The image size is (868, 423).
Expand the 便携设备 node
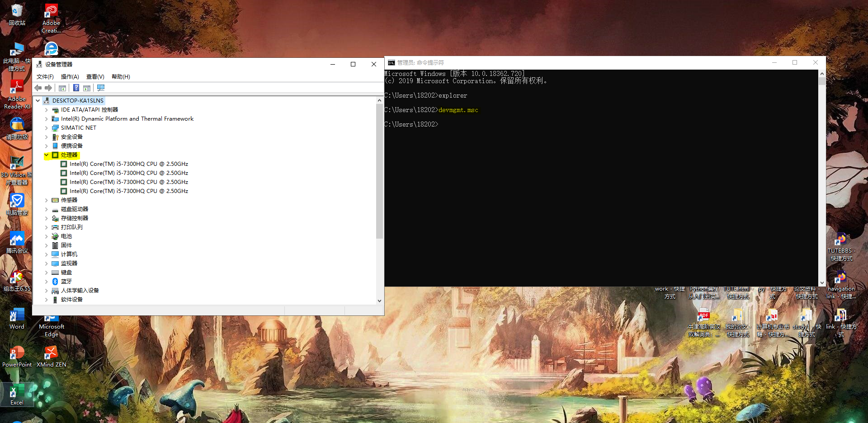[46, 146]
